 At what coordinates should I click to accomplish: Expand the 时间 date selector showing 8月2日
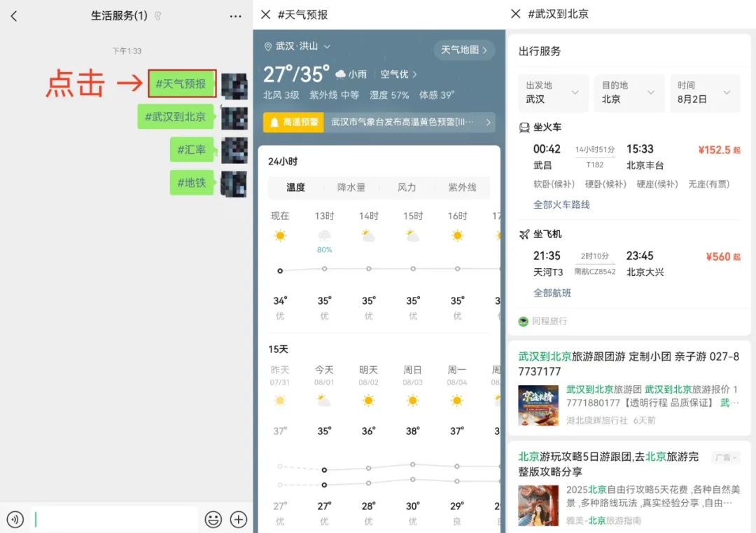click(705, 91)
